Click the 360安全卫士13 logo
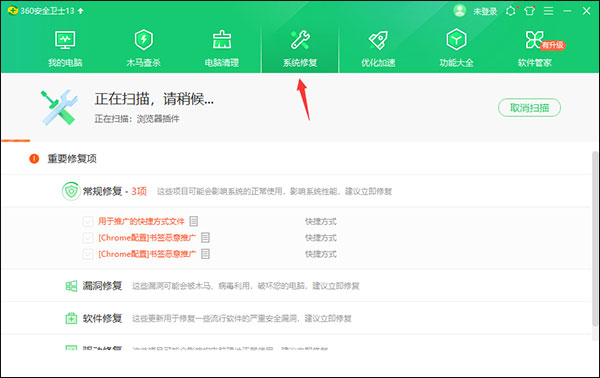The image size is (600, 378). [x=13, y=11]
